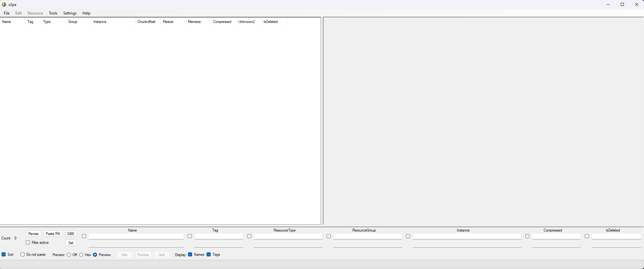Click the Paste RK button

coord(53,234)
